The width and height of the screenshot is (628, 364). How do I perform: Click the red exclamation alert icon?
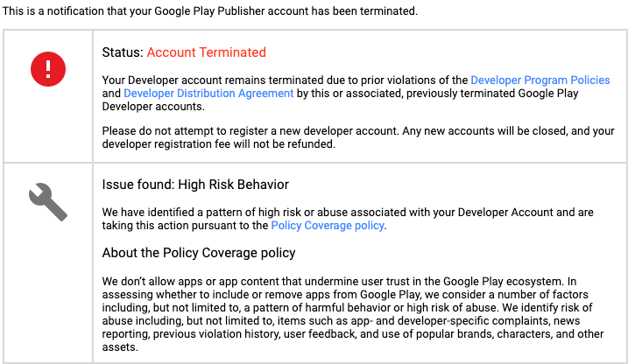[48, 68]
